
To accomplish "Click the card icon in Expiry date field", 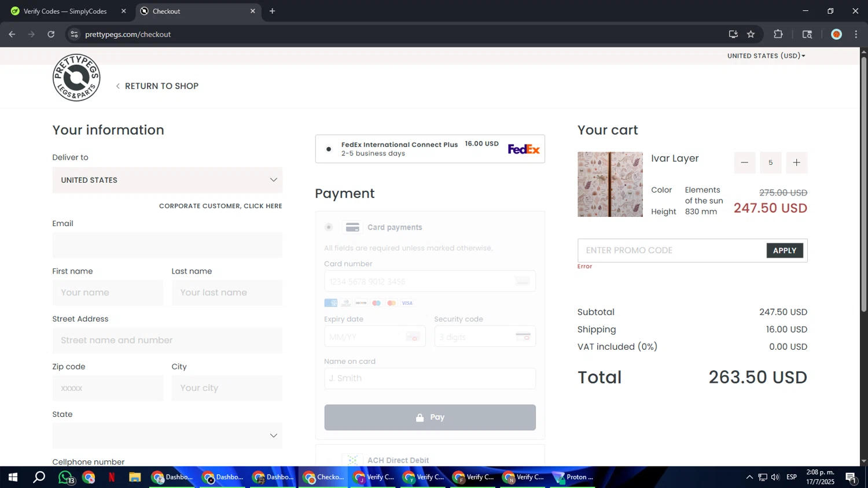I will 413,337.
